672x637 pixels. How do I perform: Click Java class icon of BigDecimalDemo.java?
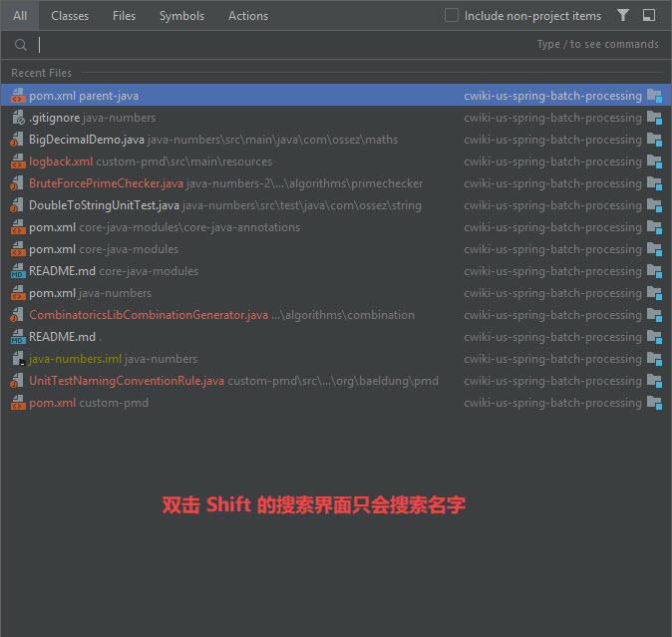(18, 140)
